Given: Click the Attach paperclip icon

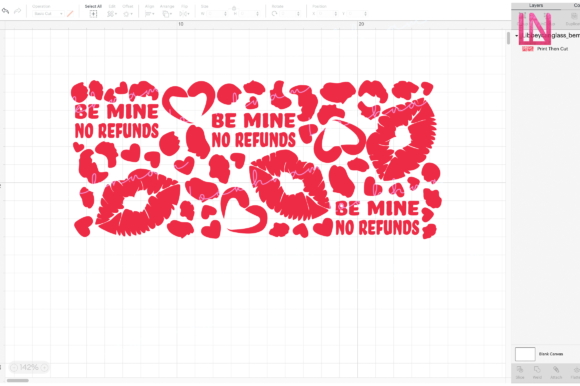Looking at the screenshot, I should point(556,369).
